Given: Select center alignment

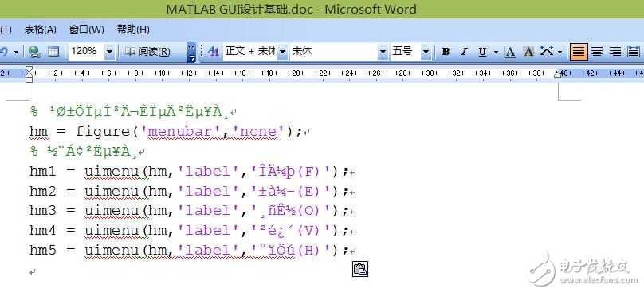Looking at the screenshot, I should point(597,52).
